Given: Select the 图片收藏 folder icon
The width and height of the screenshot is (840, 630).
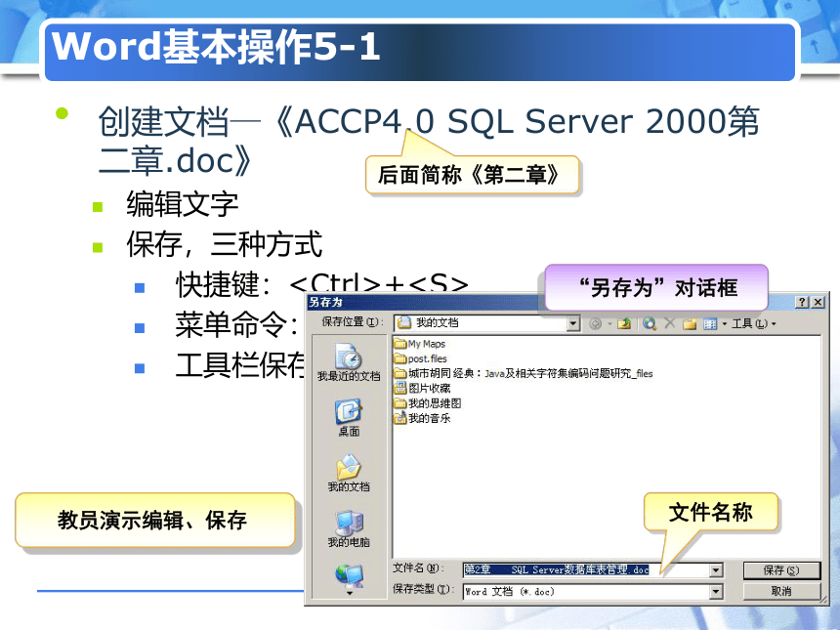Looking at the screenshot, I should click(400, 388).
